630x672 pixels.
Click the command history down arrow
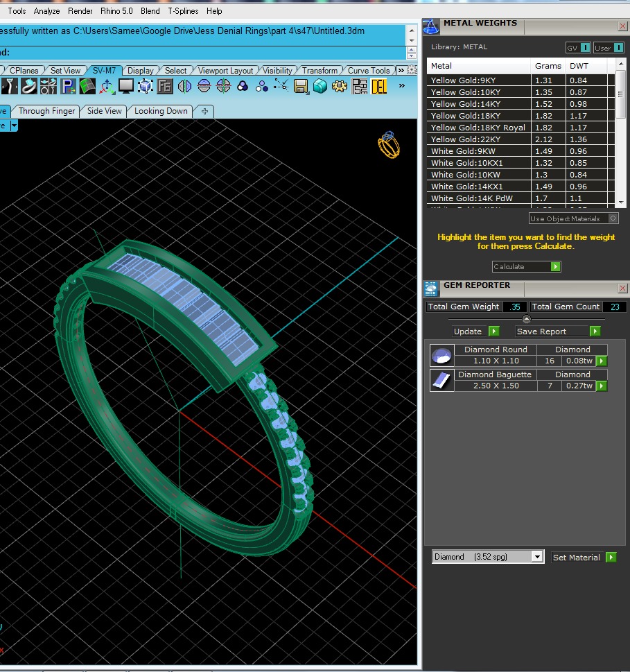tap(412, 41)
